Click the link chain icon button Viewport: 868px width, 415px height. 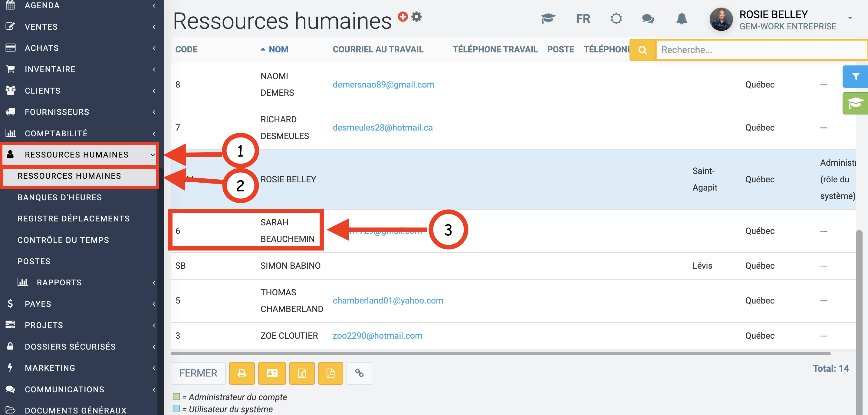pyautogui.click(x=359, y=373)
